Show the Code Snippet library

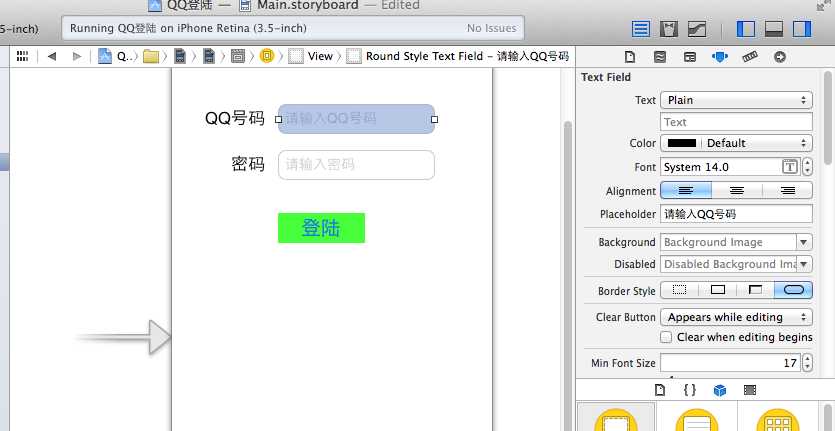pos(690,391)
